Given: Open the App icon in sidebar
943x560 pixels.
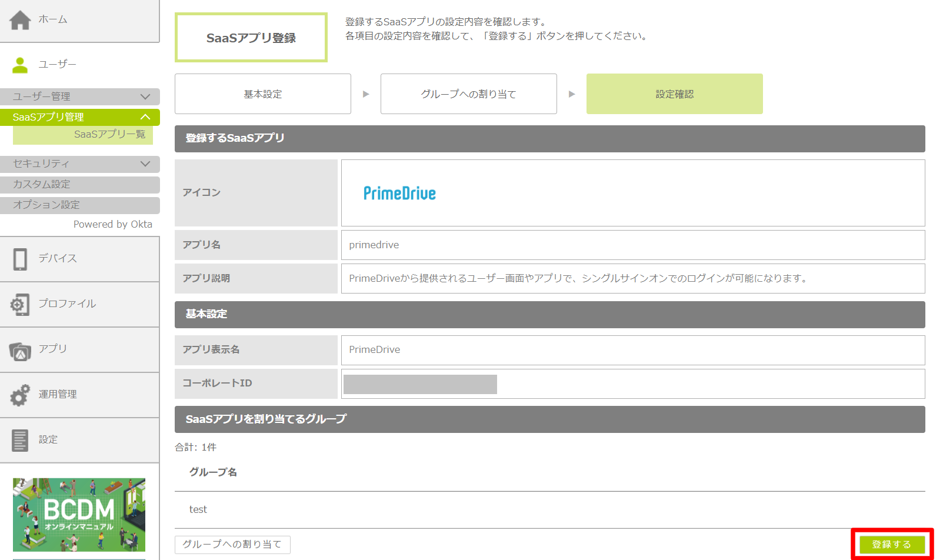Looking at the screenshot, I should point(20,351).
